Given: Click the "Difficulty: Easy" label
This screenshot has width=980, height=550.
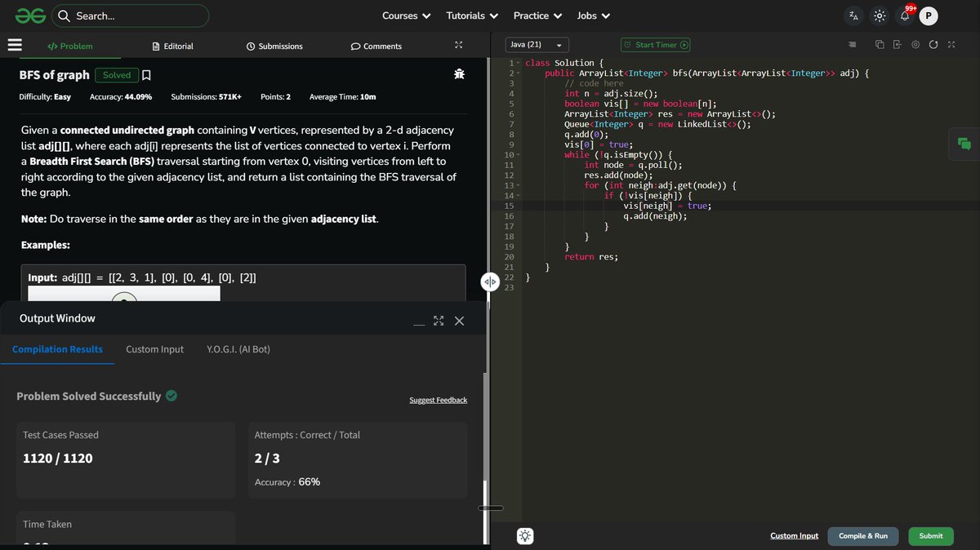Looking at the screenshot, I should (45, 97).
